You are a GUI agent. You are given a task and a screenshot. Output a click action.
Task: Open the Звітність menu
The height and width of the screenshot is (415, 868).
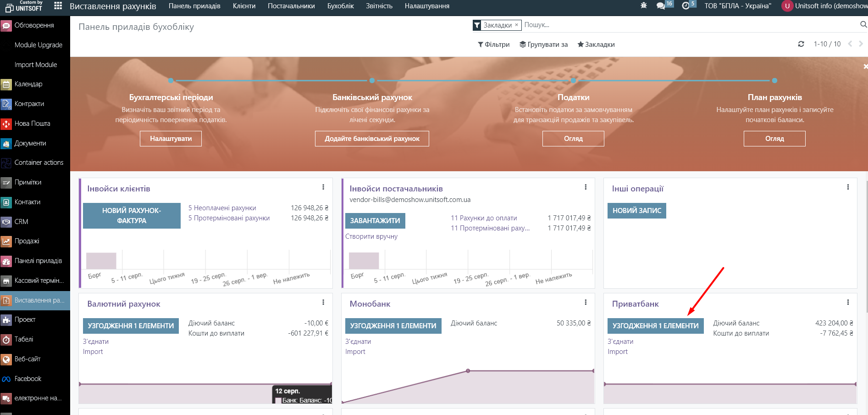coord(379,6)
